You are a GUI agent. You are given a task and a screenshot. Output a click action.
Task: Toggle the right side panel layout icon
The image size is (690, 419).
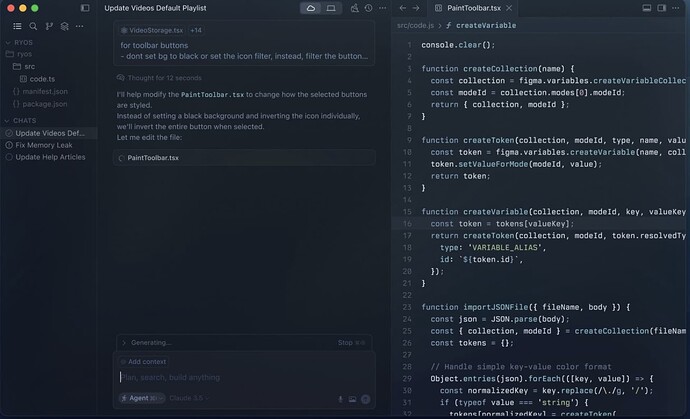(x=661, y=8)
